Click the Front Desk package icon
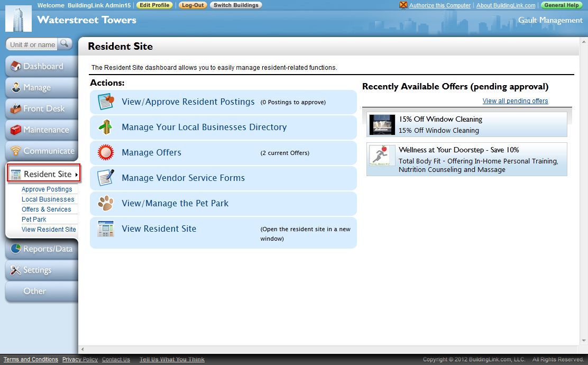The width and height of the screenshot is (588, 365). (16, 108)
